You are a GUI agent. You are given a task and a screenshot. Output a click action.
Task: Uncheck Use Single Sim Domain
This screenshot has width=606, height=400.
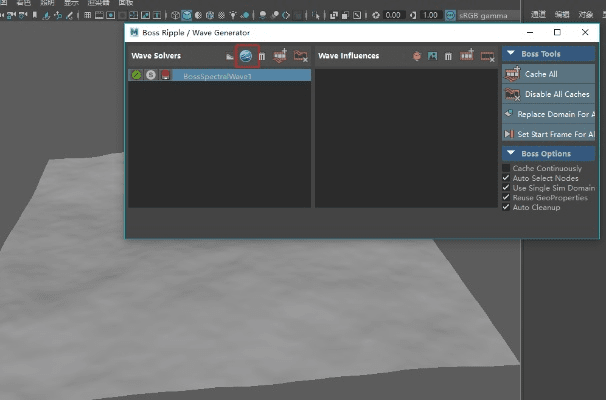coord(506,188)
